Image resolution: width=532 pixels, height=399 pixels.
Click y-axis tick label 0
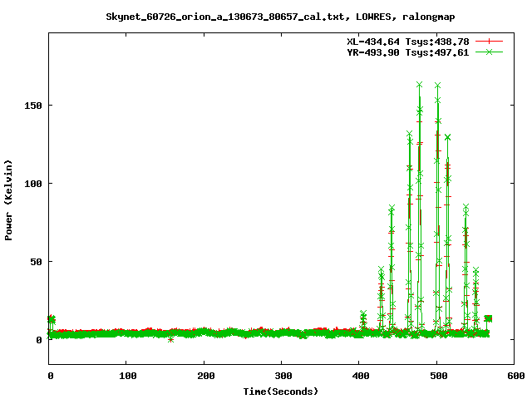coord(39,340)
